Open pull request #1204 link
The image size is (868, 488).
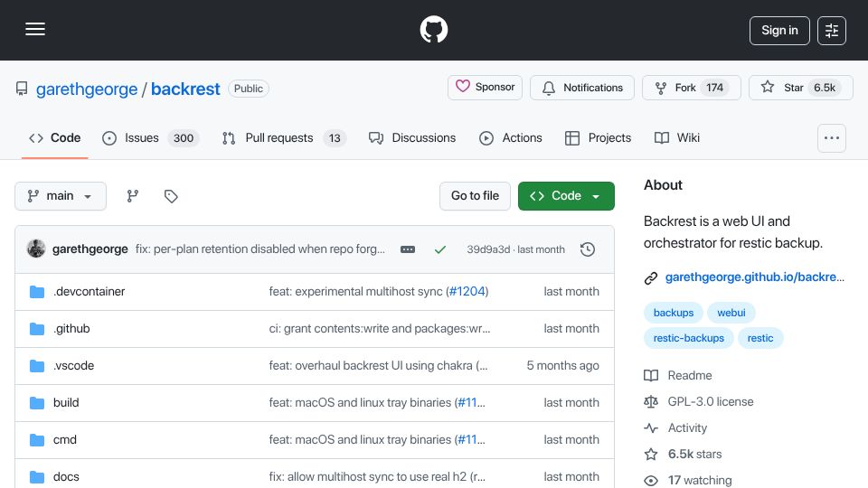(x=467, y=292)
